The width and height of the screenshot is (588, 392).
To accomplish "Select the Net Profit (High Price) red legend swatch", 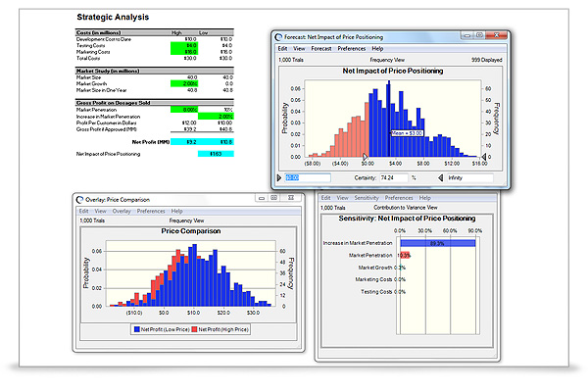I will point(194,331).
